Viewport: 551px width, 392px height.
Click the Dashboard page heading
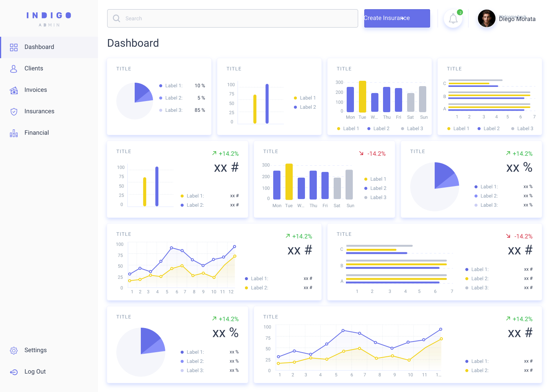tap(133, 43)
